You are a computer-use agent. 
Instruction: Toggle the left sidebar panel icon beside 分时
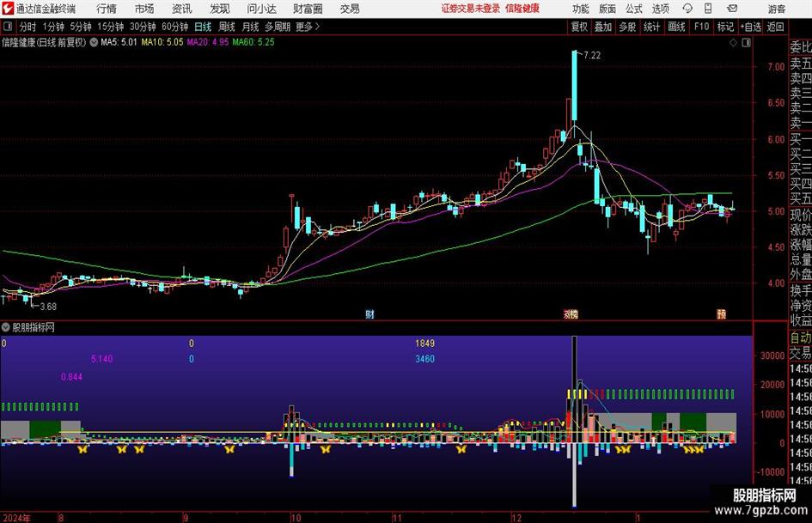[8, 27]
